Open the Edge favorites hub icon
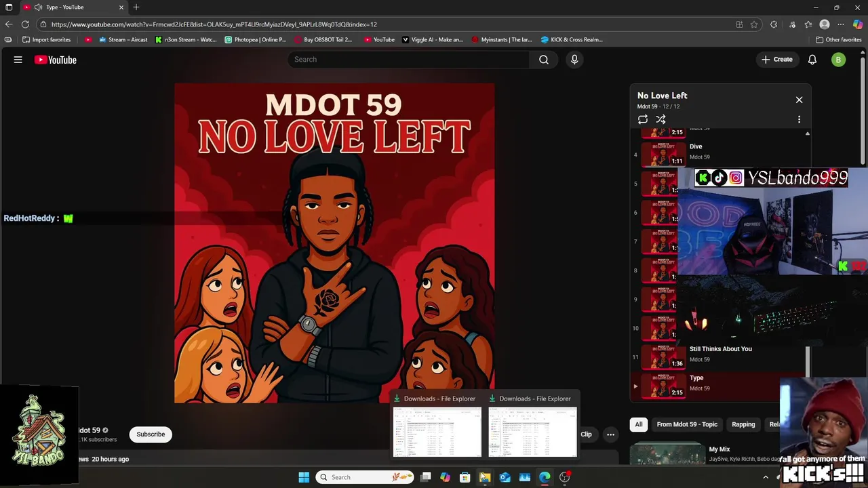This screenshot has height=488, width=868. pyautogui.click(x=808, y=24)
